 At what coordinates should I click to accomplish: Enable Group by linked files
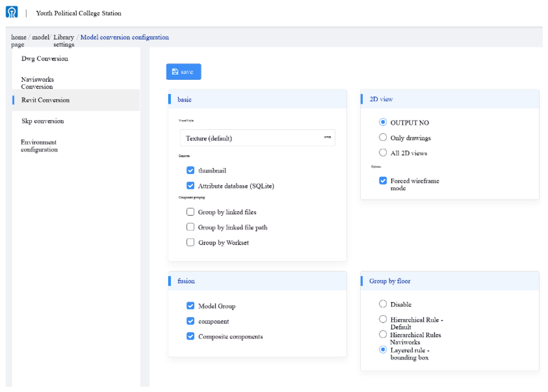(x=190, y=212)
